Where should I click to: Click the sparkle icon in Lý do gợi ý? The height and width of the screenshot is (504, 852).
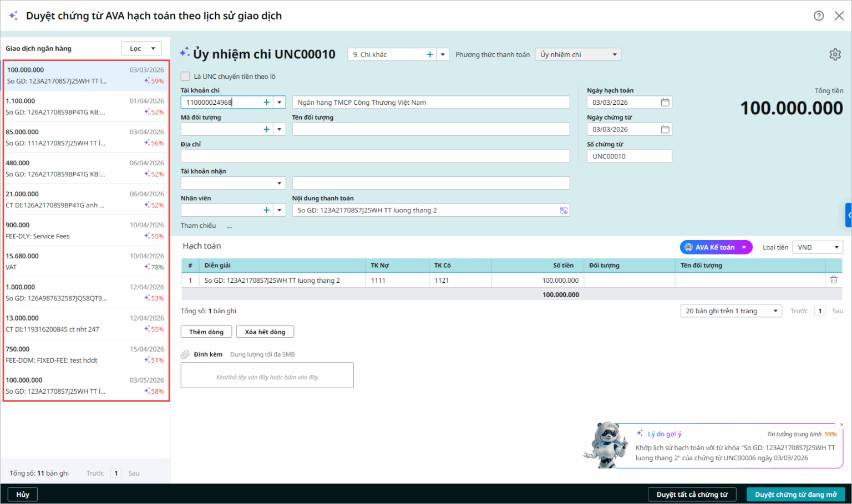pos(640,434)
